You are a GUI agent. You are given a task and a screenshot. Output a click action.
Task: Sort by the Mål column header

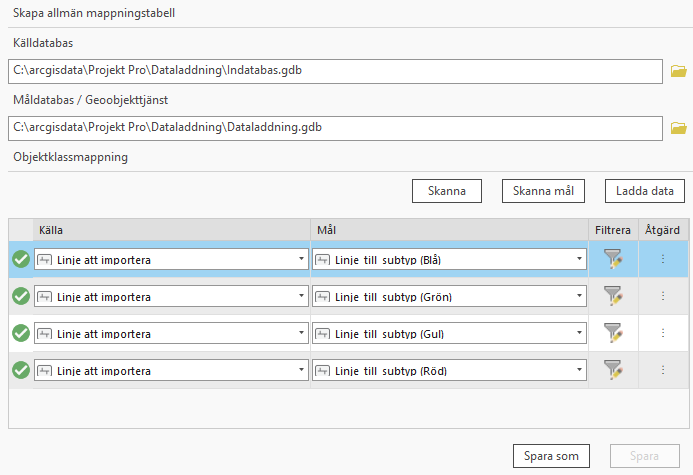(448, 230)
